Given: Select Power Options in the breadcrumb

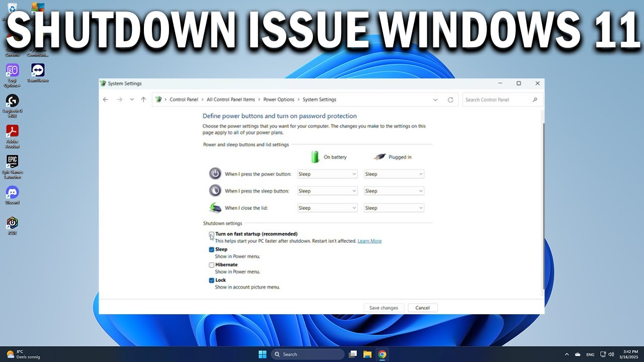Looking at the screenshot, I should [279, 100].
